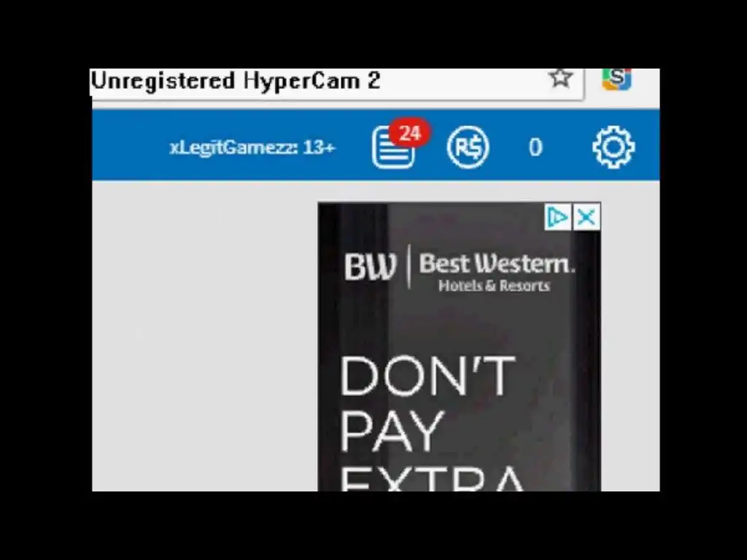Click the Robux balance 0
Screen dimensions: 747x560
tap(535, 147)
